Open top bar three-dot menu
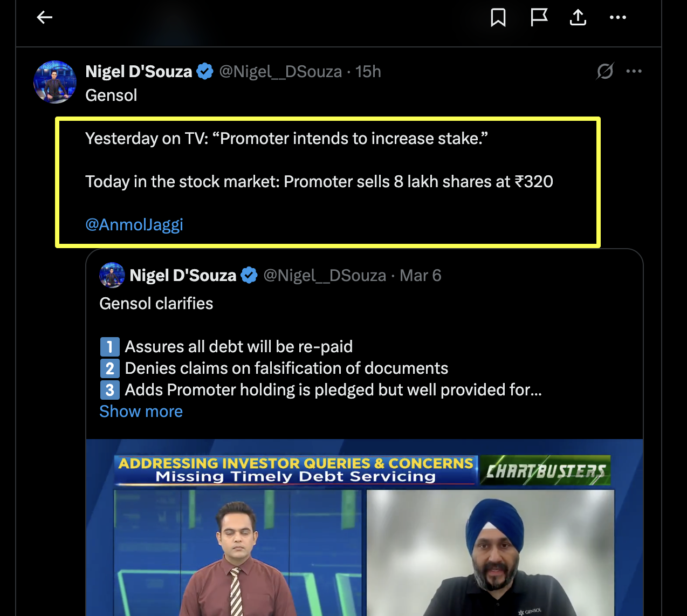The width and height of the screenshot is (687, 616). coord(618,18)
